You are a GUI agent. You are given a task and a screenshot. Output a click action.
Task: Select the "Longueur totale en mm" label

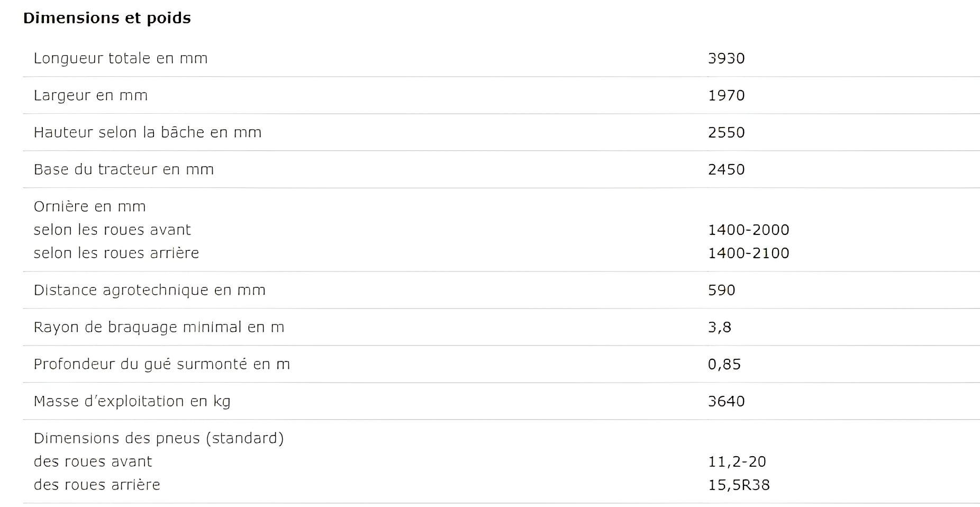(x=121, y=58)
